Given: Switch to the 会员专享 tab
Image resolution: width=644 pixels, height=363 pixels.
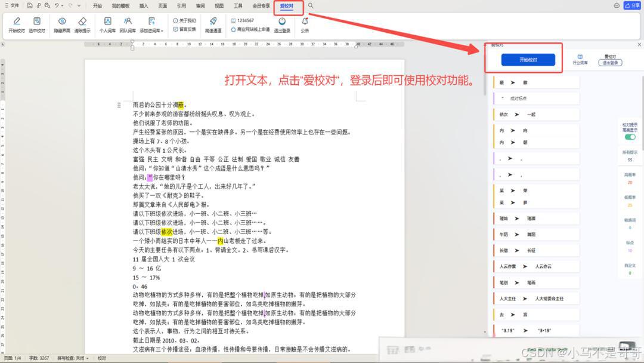Looking at the screenshot, I should (x=261, y=6).
